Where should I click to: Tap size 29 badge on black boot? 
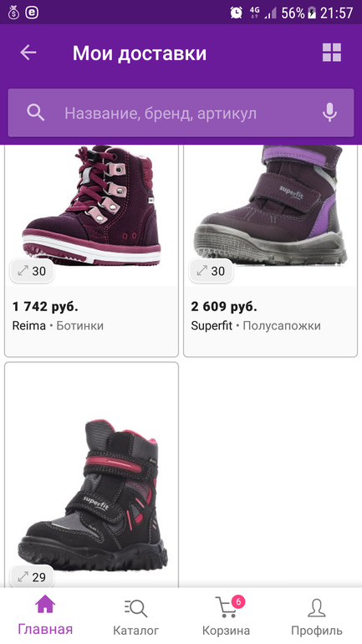pos(32,577)
